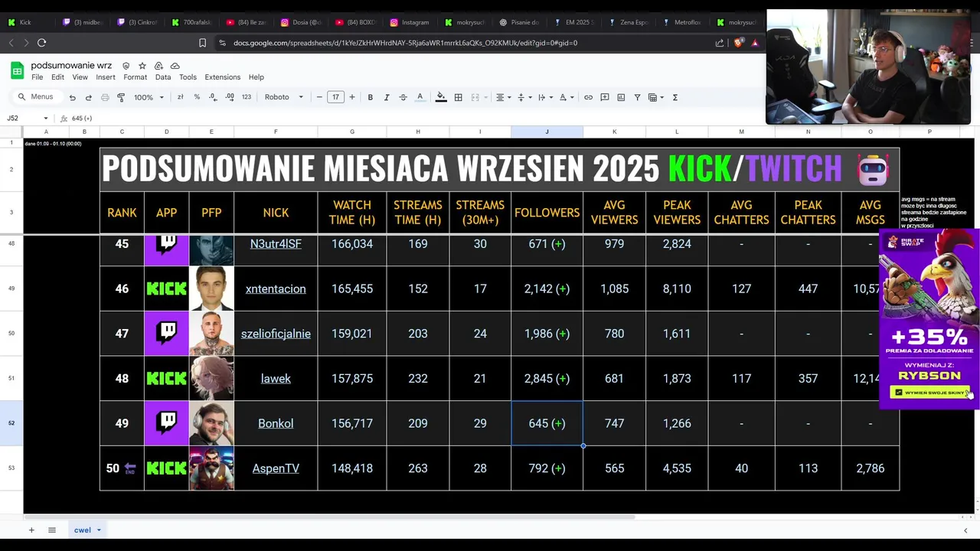Open the View menu

(80, 77)
